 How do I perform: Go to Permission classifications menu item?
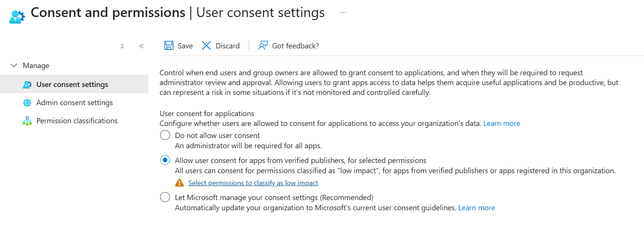(77, 121)
